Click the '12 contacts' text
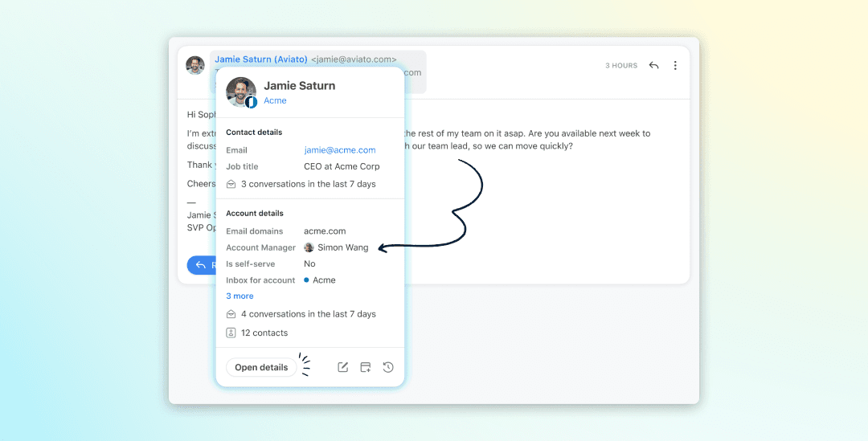The image size is (868, 441). (x=264, y=333)
